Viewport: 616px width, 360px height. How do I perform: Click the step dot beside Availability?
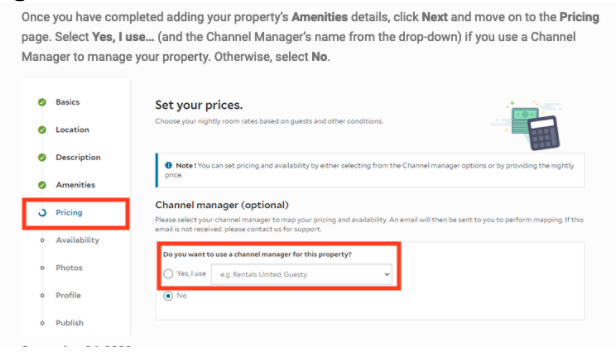click(x=42, y=240)
